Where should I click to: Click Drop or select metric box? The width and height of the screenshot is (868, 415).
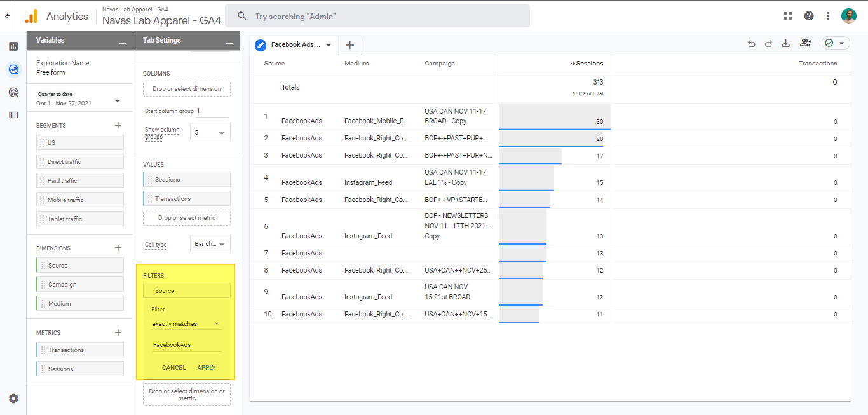pyautogui.click(x=187, y=218)
